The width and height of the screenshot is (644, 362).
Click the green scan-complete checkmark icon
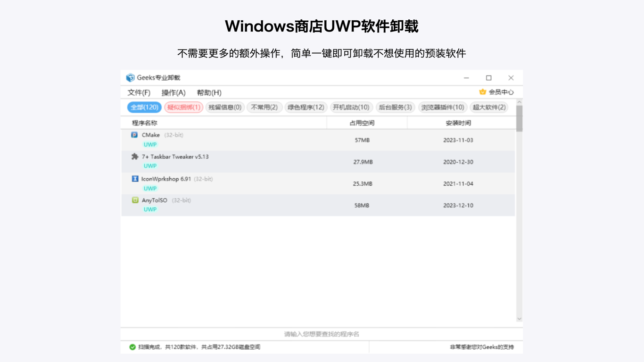(x=132, y=347)
